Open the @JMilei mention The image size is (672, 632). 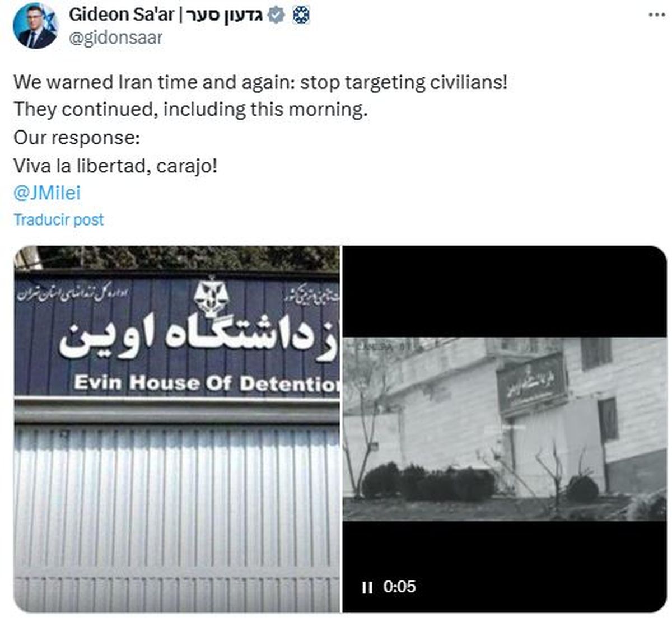click(x=47, y=193)
